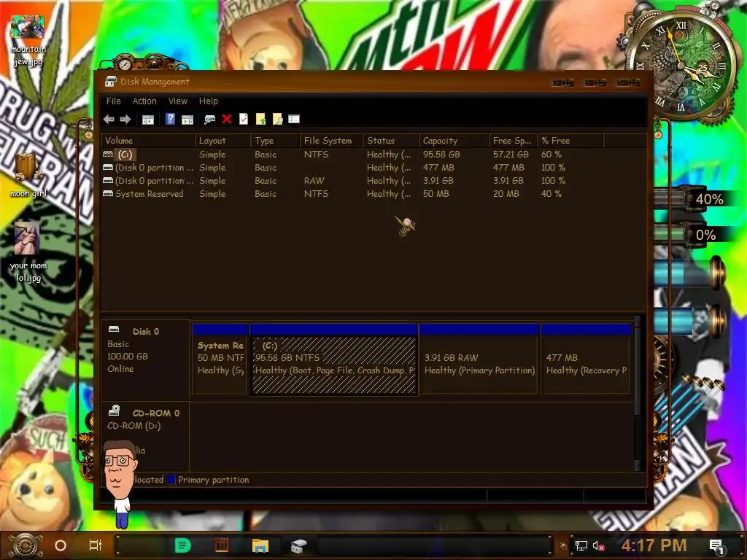Open the orange-red taskbar app icon
Image resolution: width=747 pixels, height=560 pixels.
pyautogui.click(x=222, y=545)
